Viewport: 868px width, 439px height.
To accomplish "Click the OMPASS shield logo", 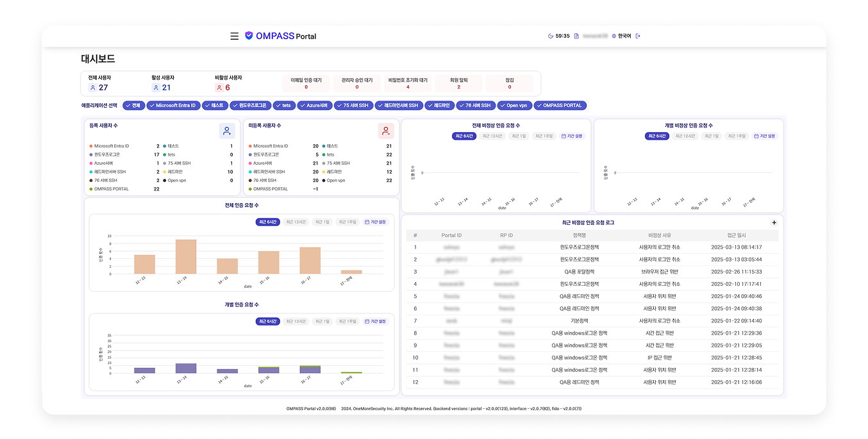I will 249,36.
